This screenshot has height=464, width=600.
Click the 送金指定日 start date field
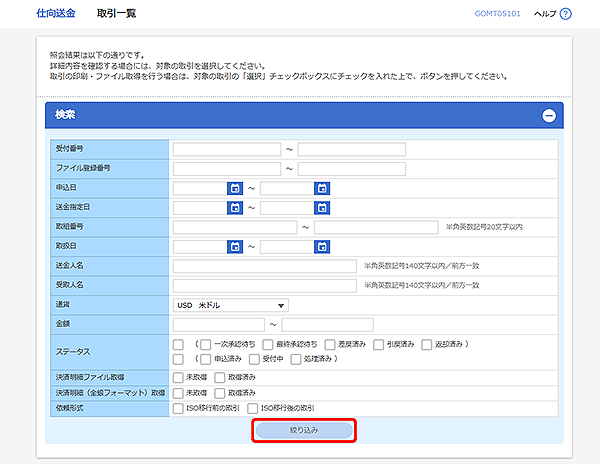point(200,208)
